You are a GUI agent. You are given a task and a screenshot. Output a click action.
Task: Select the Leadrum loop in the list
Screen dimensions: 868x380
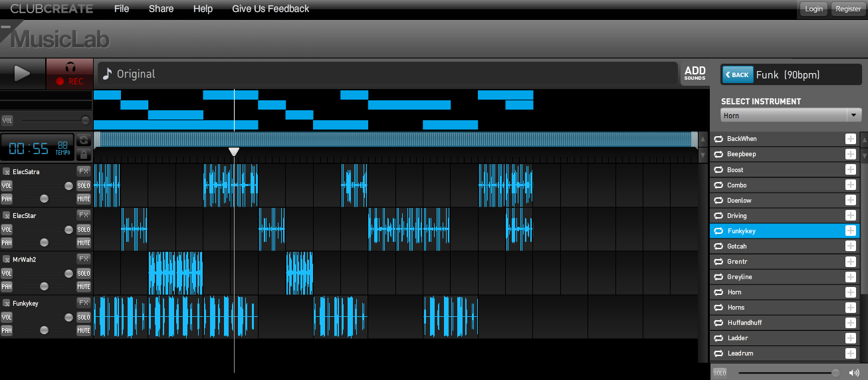[784, 353]
